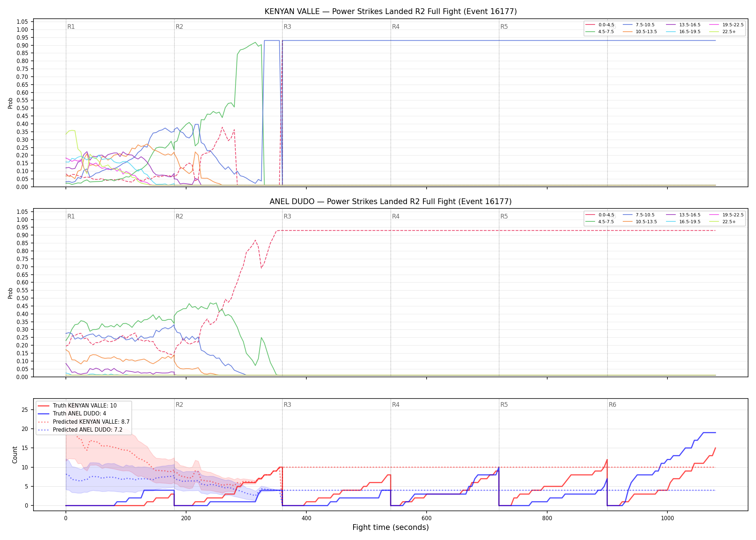The width and height of the screenshot is (756, 540).
Task: Click the R4 marker in KENYAN VALLE chart
Action: click(396, 27)
